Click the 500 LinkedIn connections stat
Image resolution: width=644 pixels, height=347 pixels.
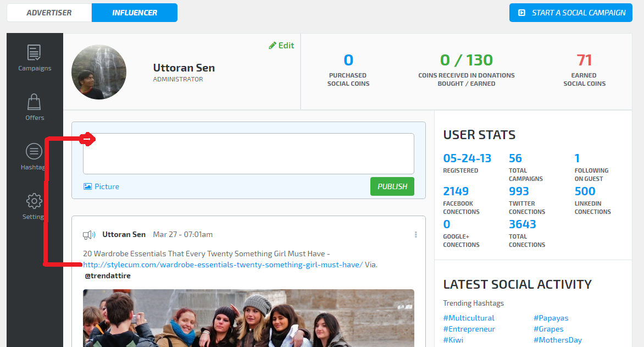click(585, 191)
